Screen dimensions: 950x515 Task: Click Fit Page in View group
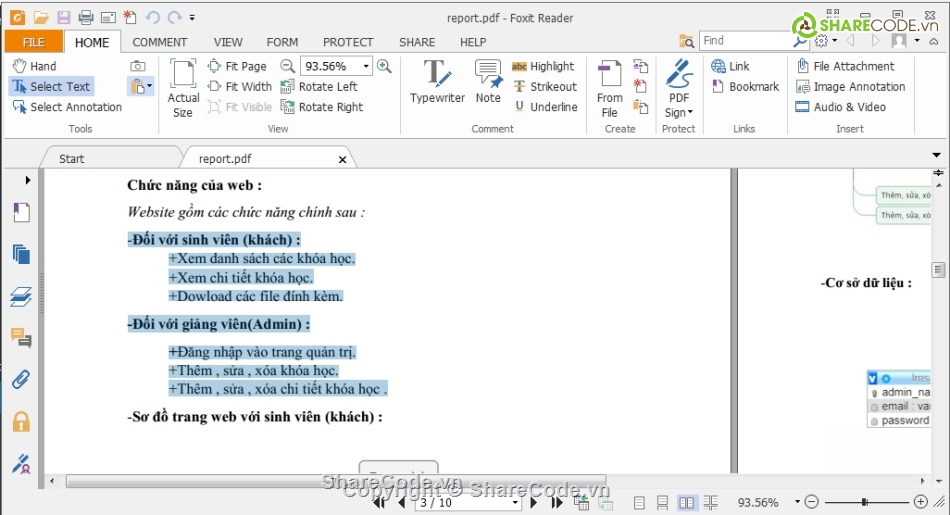pos(237,66)
